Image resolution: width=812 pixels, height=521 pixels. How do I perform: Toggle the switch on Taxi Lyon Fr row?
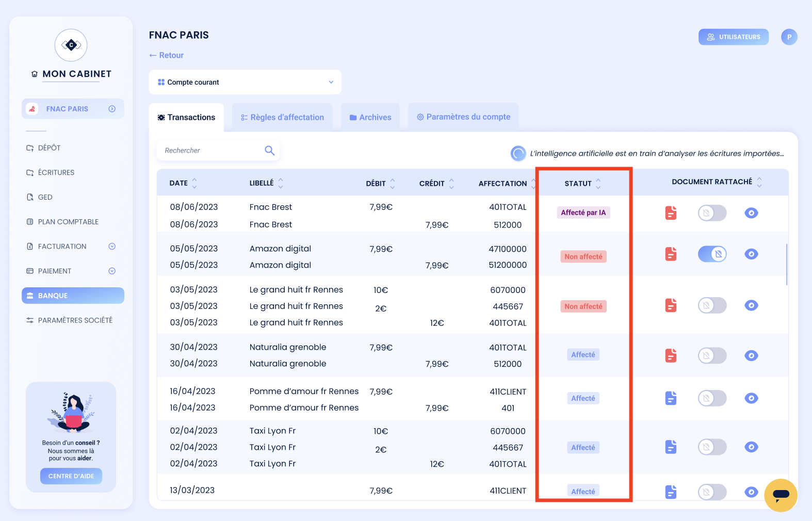tap(712, 447)
